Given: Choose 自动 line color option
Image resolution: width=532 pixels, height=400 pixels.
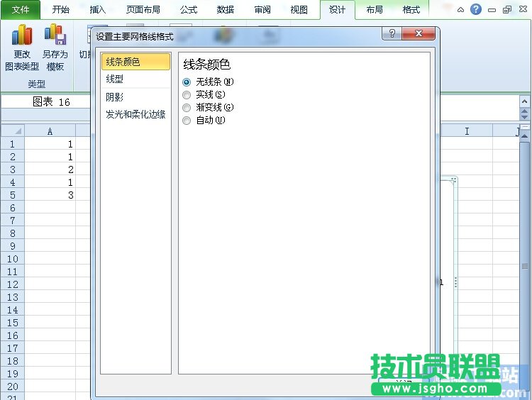Looking at the screenshot, I should (187, 121).
